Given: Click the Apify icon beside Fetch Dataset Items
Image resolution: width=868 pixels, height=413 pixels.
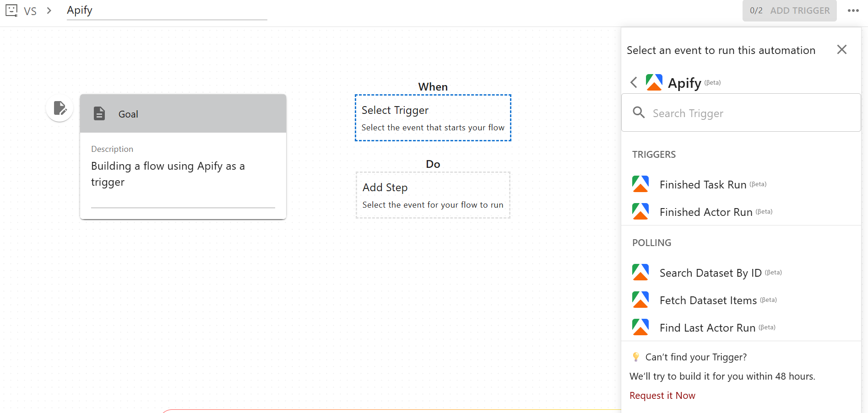Looking at the screenshot, I should 640,300.
